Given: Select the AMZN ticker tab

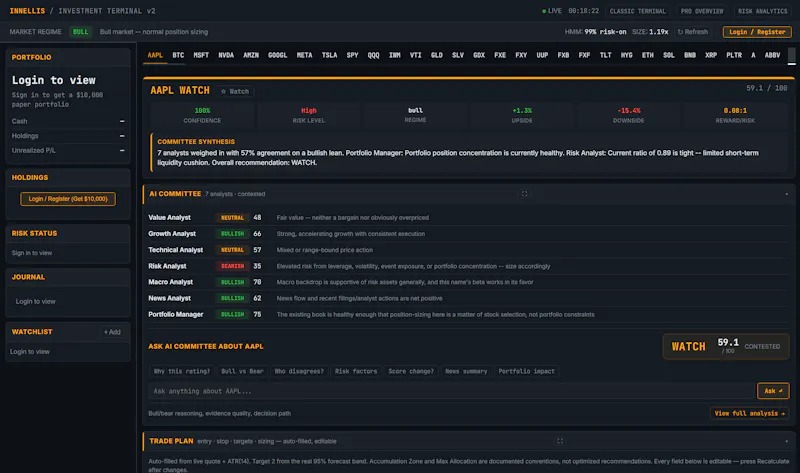Looking at the screenshot, I should (x=251, y=55).
